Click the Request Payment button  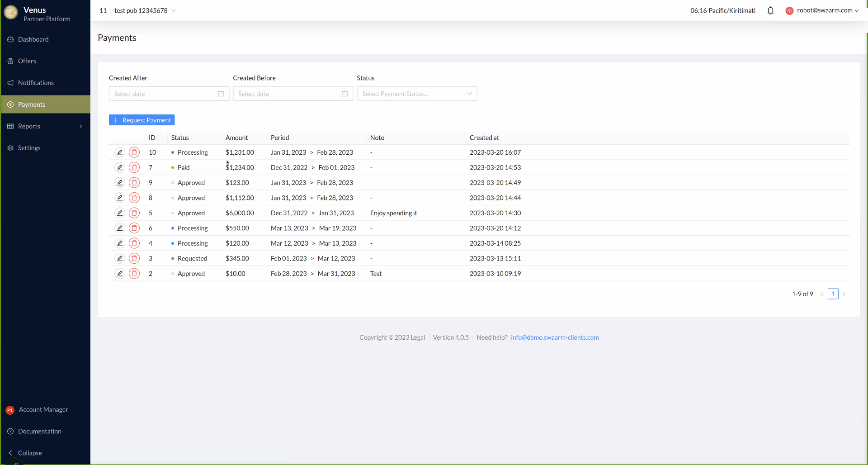click(142, 120)
